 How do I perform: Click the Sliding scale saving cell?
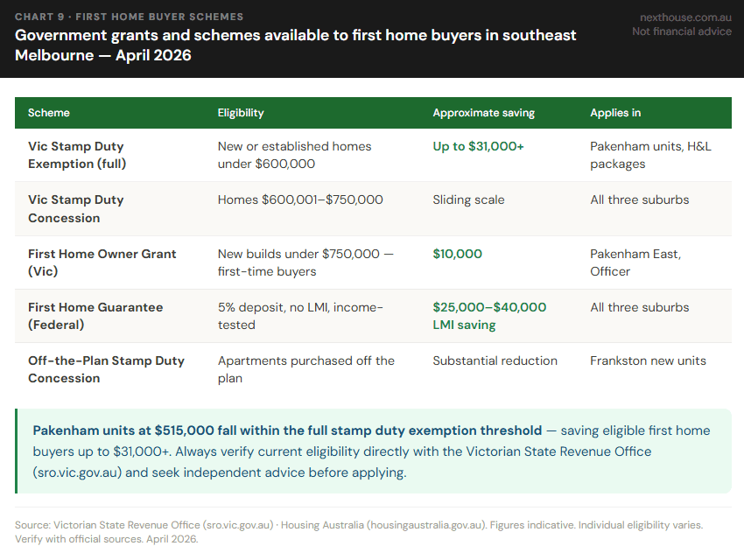(x=468, y=199)
